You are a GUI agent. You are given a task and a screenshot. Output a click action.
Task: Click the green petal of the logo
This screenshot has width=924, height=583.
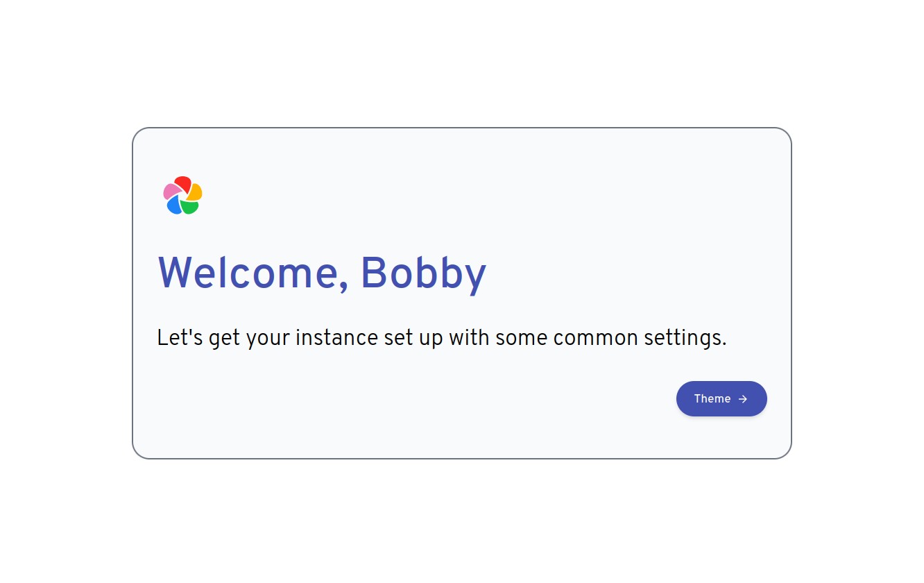(x=189, y=207)
